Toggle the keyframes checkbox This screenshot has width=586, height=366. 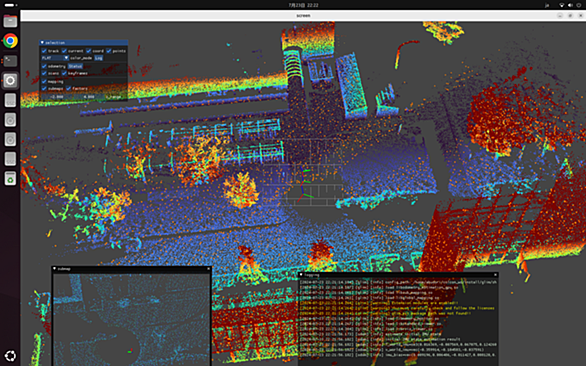click(64, 73)
